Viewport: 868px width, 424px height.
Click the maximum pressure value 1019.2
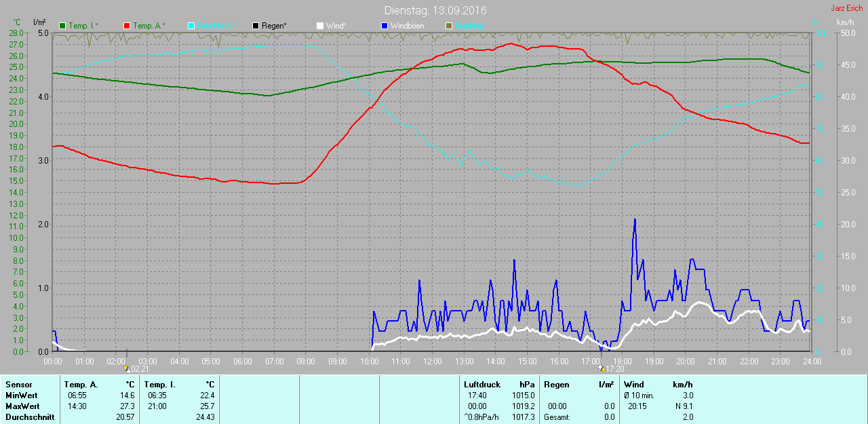[x=524, y=406]
